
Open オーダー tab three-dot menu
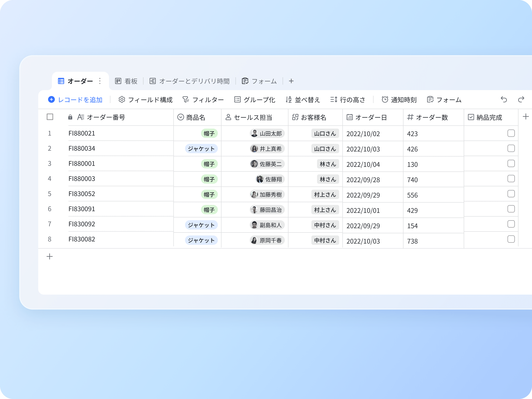(100, 81)
